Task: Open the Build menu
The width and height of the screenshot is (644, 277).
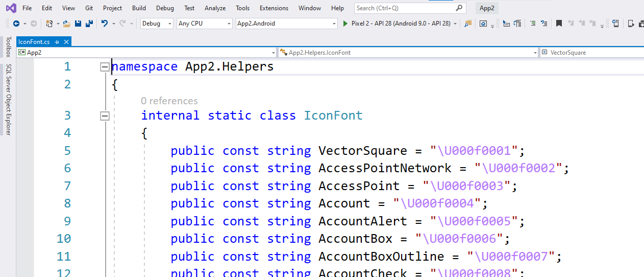Action: tap(139, 8)
